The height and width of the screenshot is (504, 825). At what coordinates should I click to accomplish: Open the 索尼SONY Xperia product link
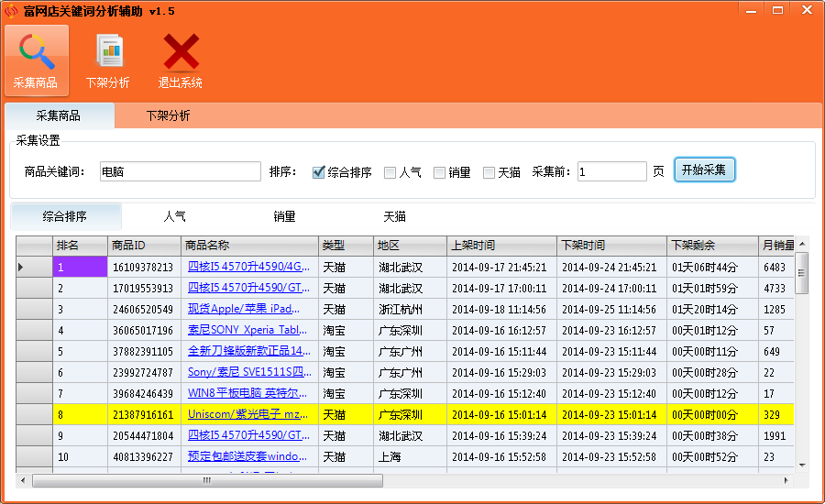(x=248, y=330)
